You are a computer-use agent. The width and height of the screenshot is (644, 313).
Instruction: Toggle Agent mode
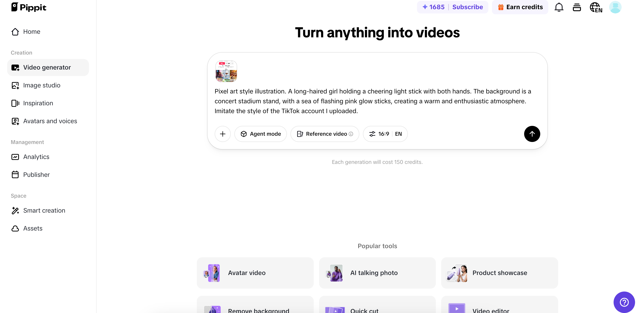point(261,134)
